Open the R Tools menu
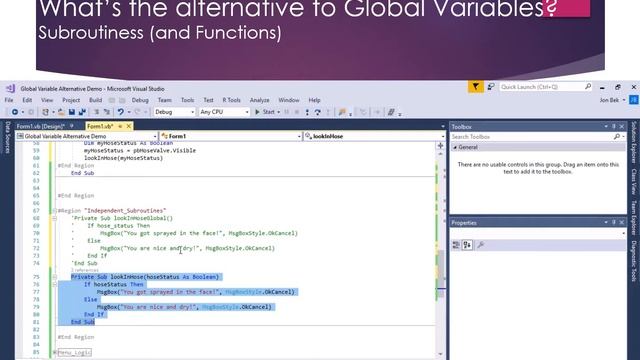This screenshot has height=360, width=640. (x=231, y=100)
